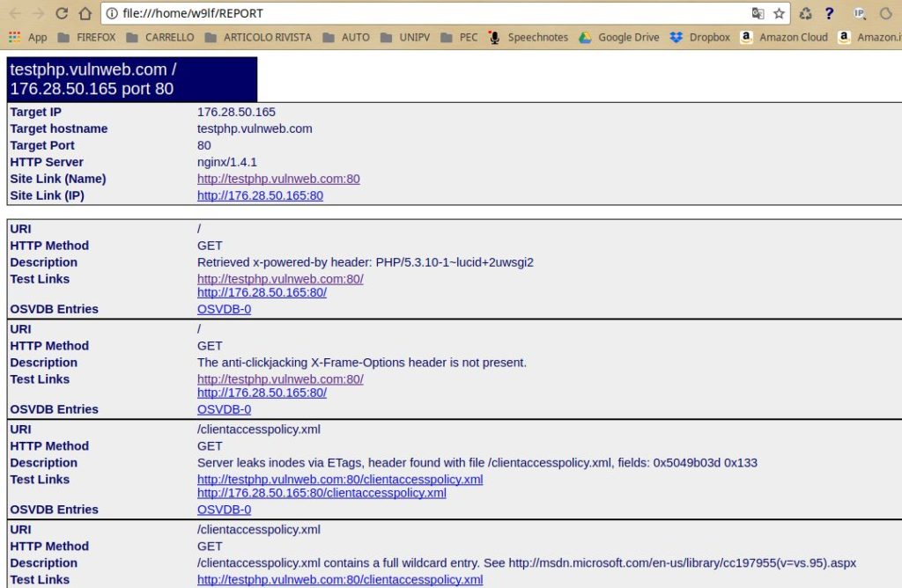Click the browser forward arrow
Screen dimensions: 902x588
38,13
